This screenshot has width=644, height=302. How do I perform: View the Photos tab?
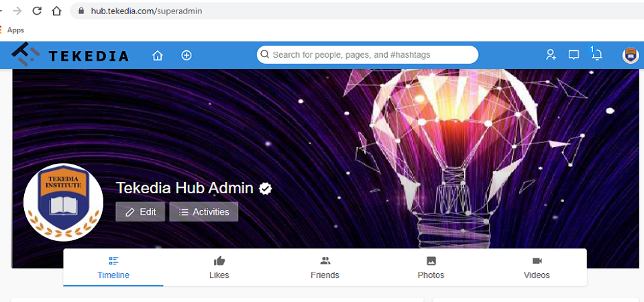[431, 267]
